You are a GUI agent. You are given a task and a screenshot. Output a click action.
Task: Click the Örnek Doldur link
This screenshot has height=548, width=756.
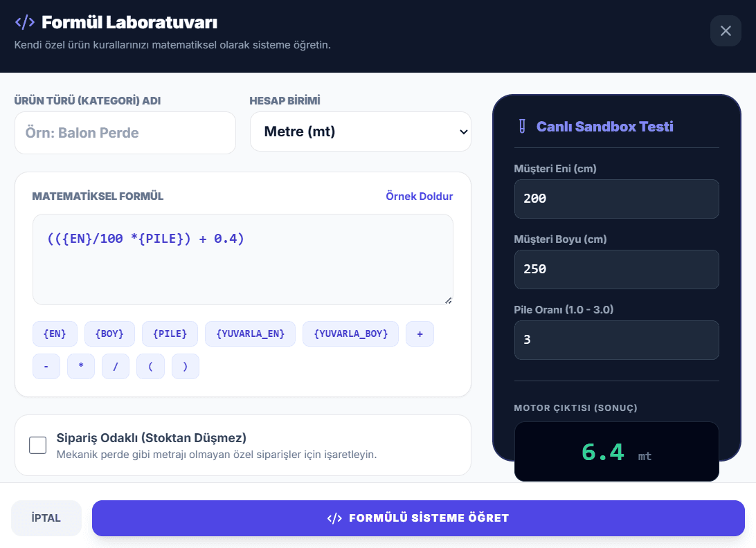click(419, 197)
